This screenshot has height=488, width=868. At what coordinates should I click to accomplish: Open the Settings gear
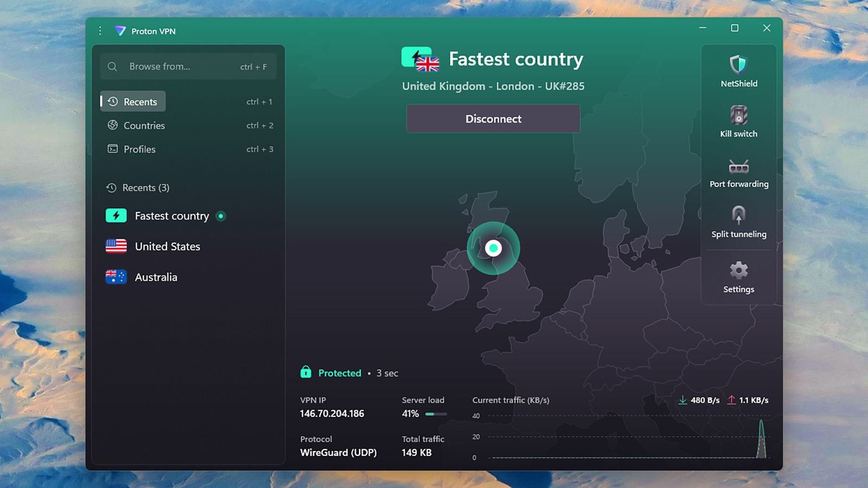pos(738,275)
